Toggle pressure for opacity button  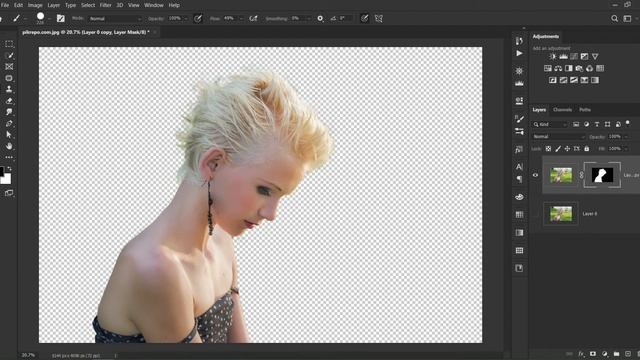click(198, 18)
